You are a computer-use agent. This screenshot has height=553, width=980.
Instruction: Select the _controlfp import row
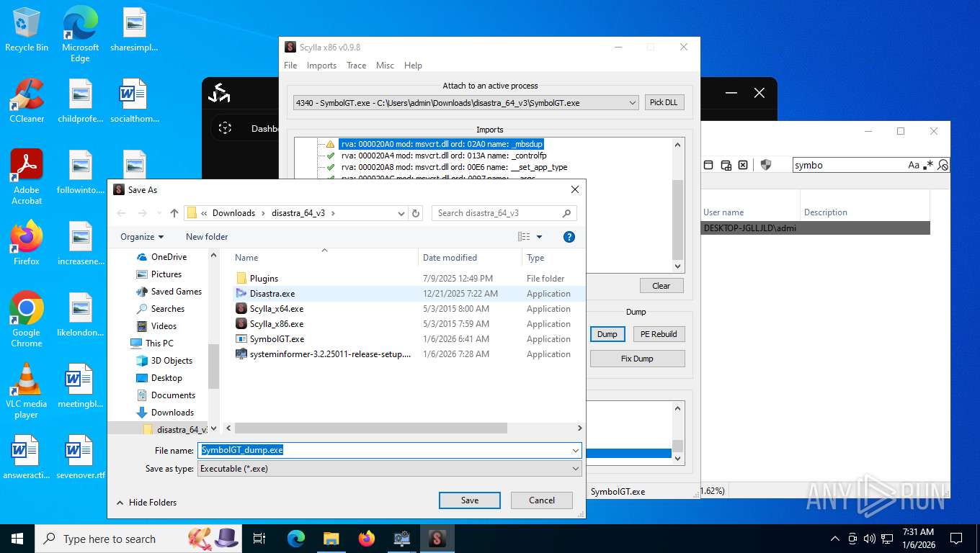pyautogui.click(x=444, y=156)
